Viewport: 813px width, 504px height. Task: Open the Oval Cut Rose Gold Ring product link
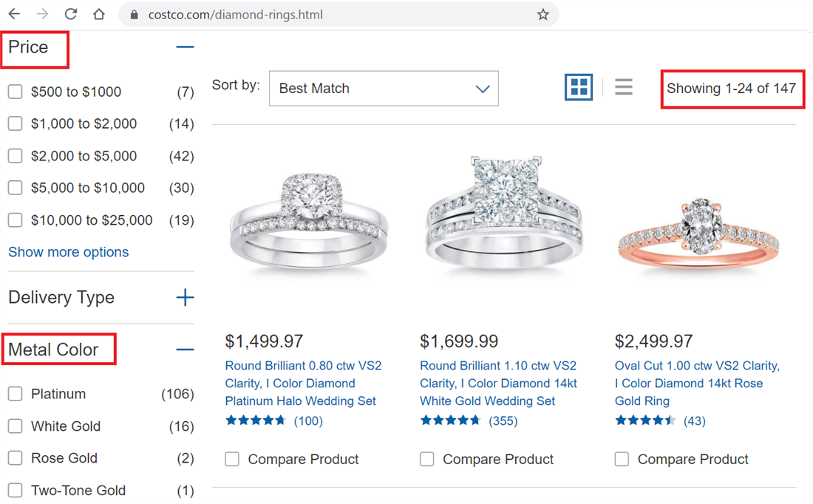(688, 384)
